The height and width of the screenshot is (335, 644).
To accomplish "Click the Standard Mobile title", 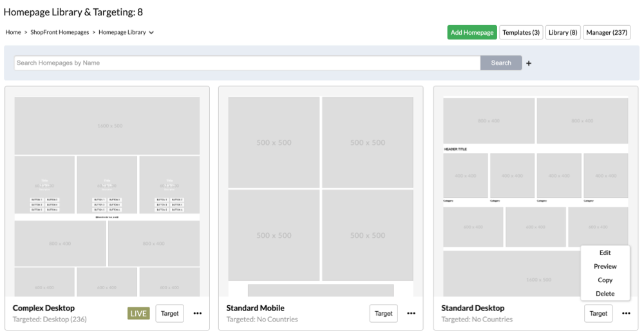I will tap(255, 308).
